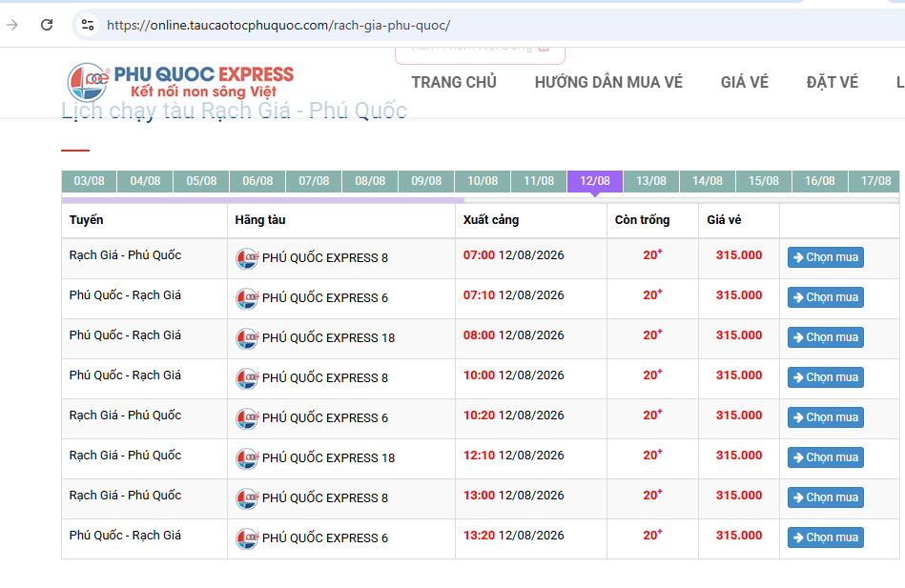The width and height of the screenshot is (905, 588).
Task: Click ship logo in 07:10 Express 6 row
Action: (x=247, y=298)
